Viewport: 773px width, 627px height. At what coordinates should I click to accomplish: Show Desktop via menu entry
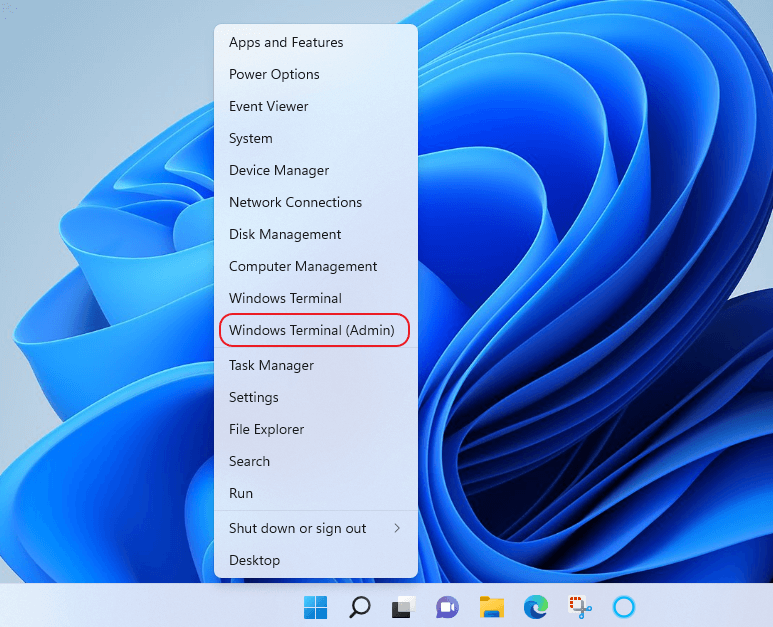coord(316,560)
